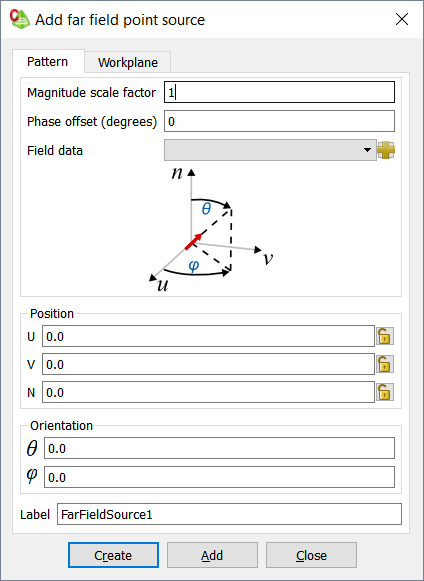This screenshot has height=581, width=424.
Task: Click the Close button
Action: tap(311, 555)
